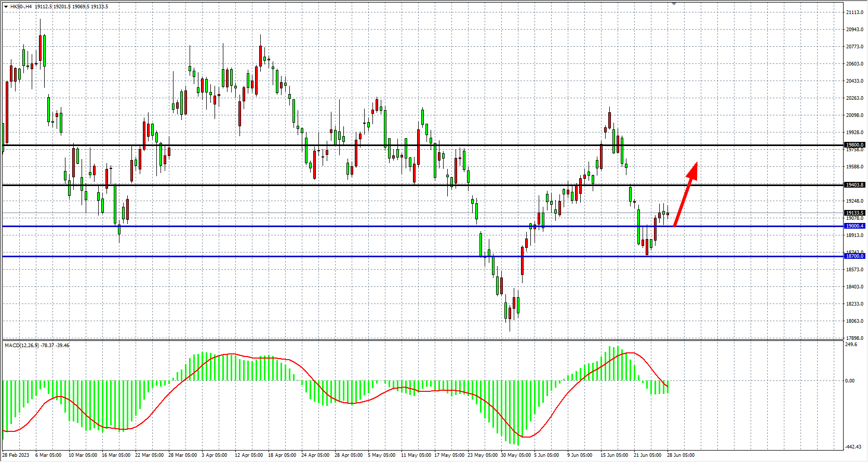The height and width of the screenshot is (462, 868).
Task: Click the MACD 249.6 scale value
Action: (x=851, y=345)
